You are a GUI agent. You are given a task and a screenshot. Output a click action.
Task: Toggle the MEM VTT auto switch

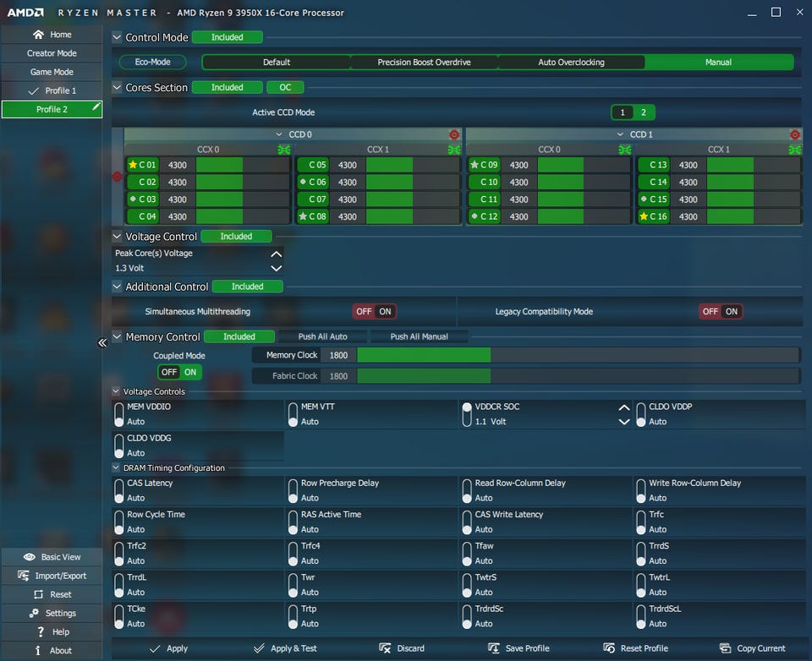point(294,415)
